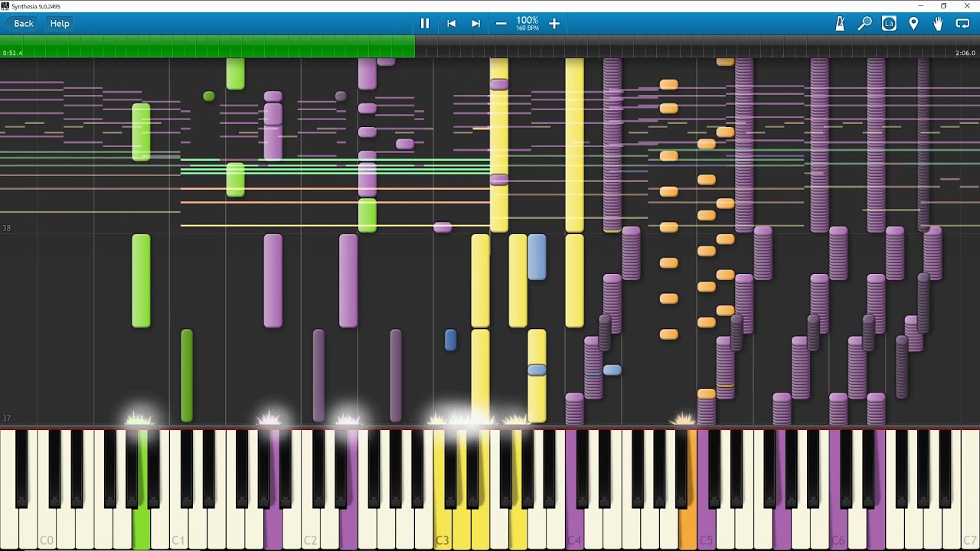
Task: Toggle the La note labels option
Action: [889, 24]
